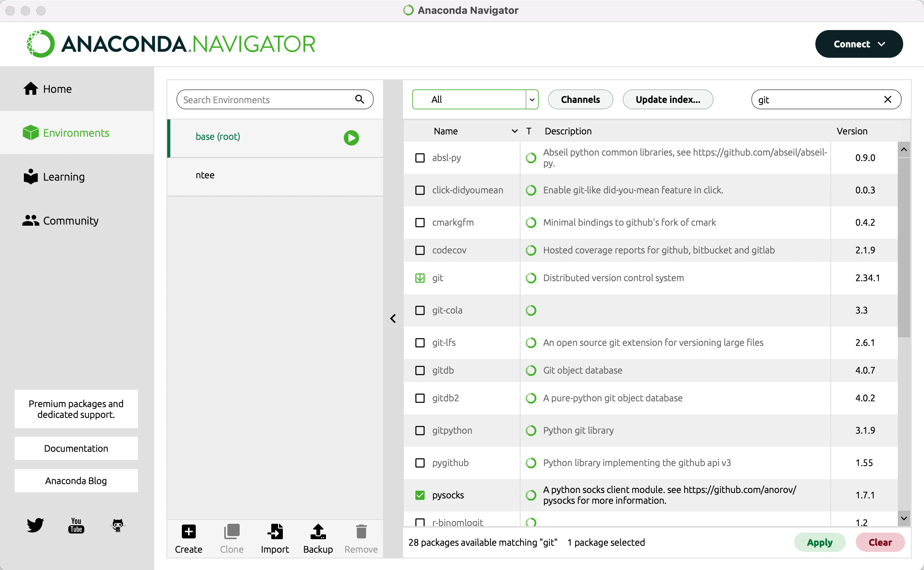924x570 pixels.
Task: Click the Clear selection button
Action: 880,542
